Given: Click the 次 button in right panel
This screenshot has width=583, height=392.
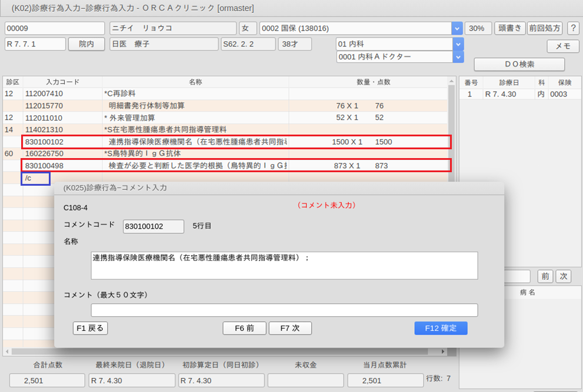Looking at the screenshot, I should [563, 276].
